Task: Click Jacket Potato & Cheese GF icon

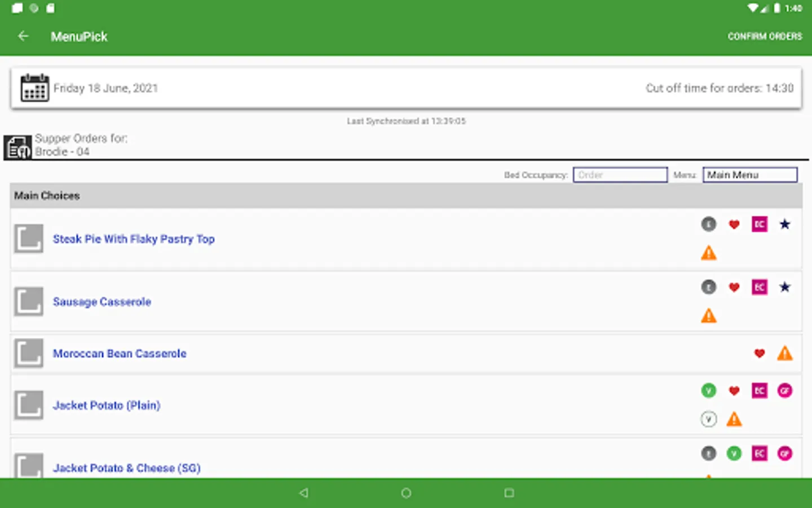Action: (785, 453)
